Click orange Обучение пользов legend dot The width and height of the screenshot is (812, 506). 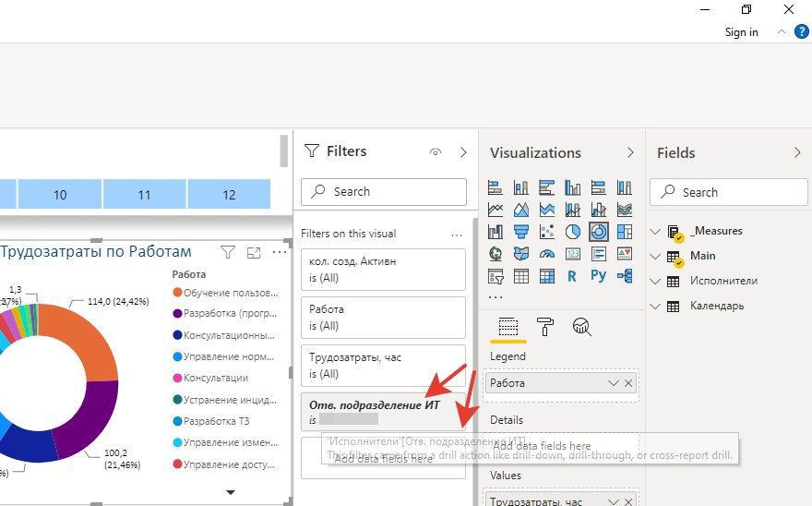pyautogui.click(x=177, y=293)
